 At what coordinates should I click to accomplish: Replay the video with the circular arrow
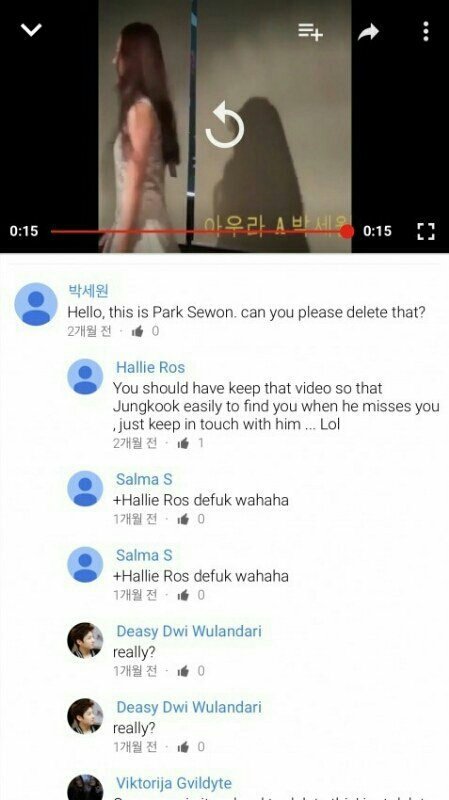click(224, 126)
